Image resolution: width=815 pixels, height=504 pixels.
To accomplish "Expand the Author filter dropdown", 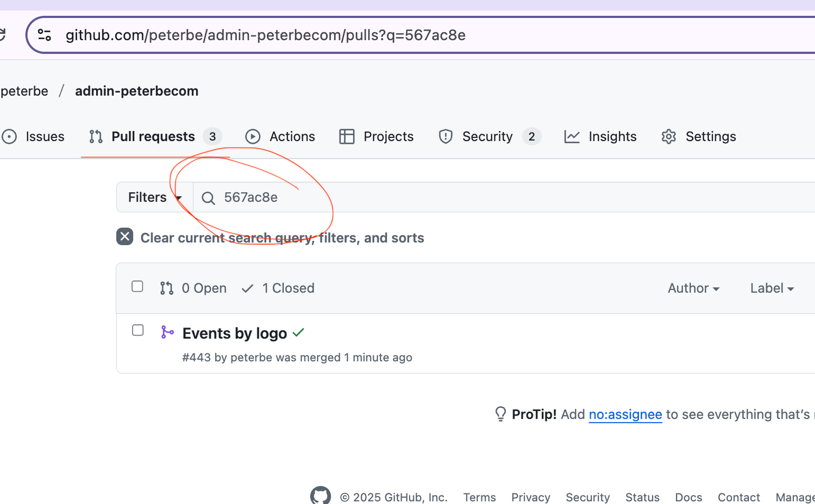I will [694, 288].
